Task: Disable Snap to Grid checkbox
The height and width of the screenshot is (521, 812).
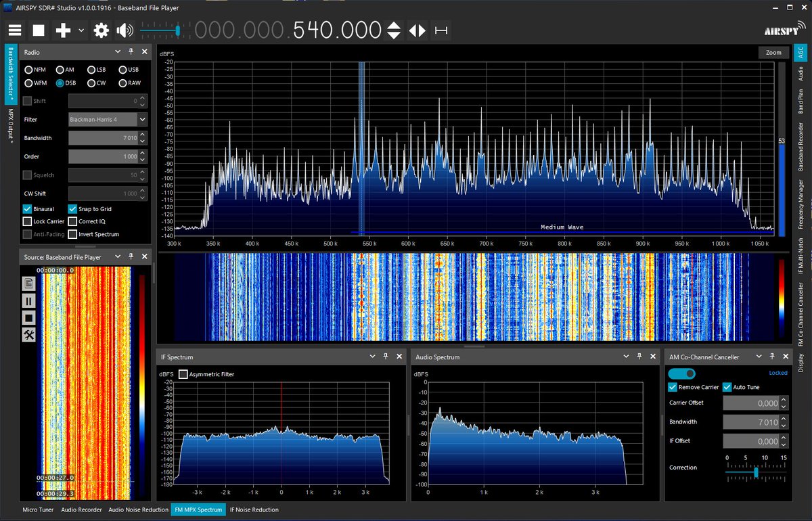Action: point(89,209)
